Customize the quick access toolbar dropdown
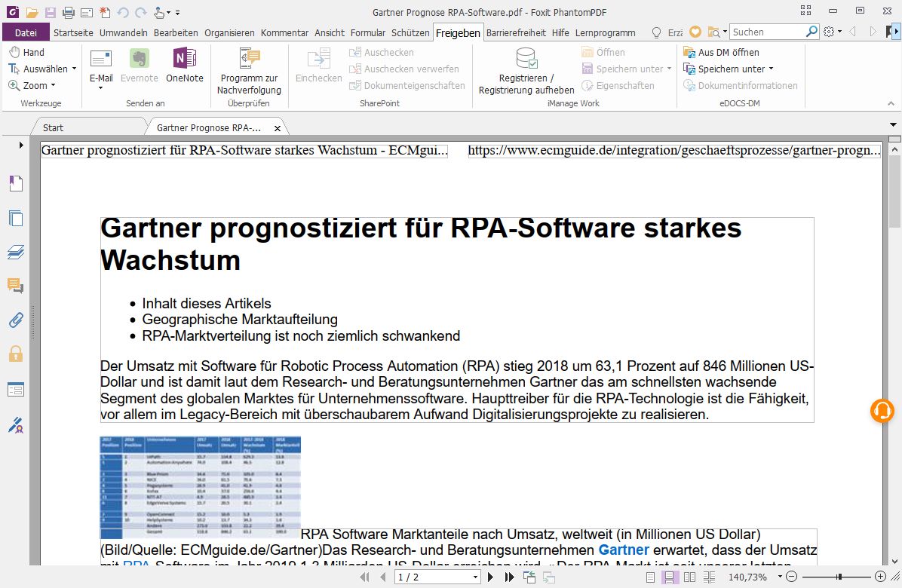The width and height of the screenshot is (902, 588). (x=178, y=12)
